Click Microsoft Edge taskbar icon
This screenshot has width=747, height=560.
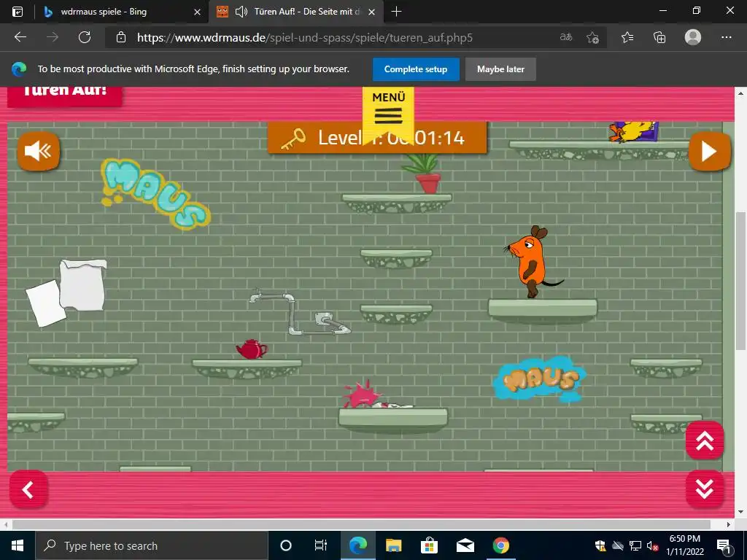click(357, 545)
